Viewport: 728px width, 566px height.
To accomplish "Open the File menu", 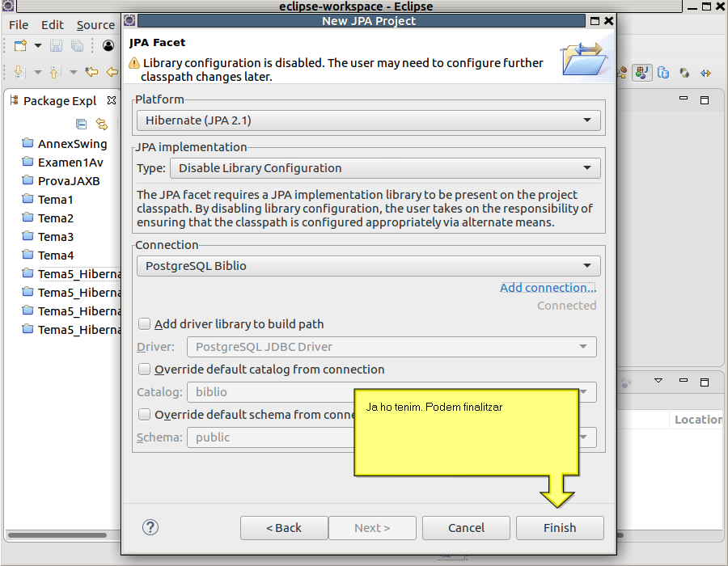I will (19, 25).
